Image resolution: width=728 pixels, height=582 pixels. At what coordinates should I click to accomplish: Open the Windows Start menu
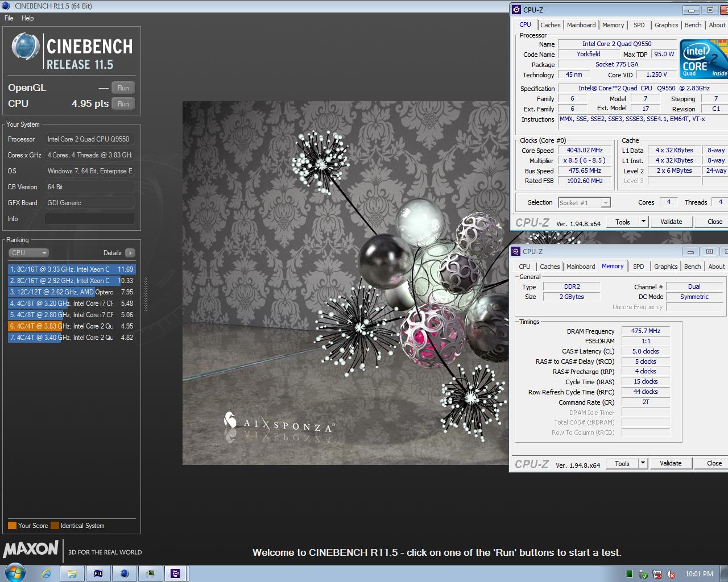[x=15, y=573]
